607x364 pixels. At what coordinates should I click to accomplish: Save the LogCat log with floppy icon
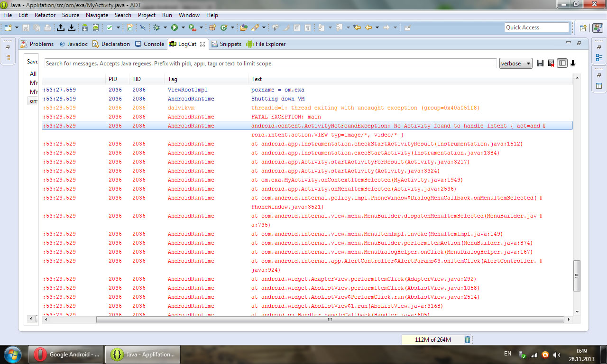pos(540,63)
